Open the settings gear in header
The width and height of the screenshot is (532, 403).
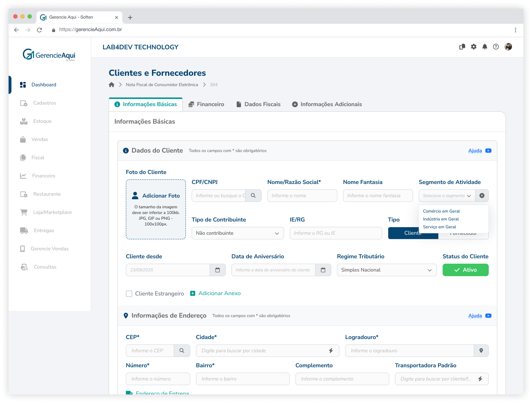coord(473,47)
